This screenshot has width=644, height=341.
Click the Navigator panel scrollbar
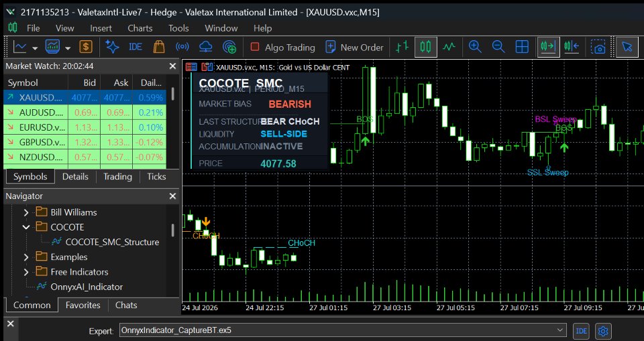click(172, 230)
